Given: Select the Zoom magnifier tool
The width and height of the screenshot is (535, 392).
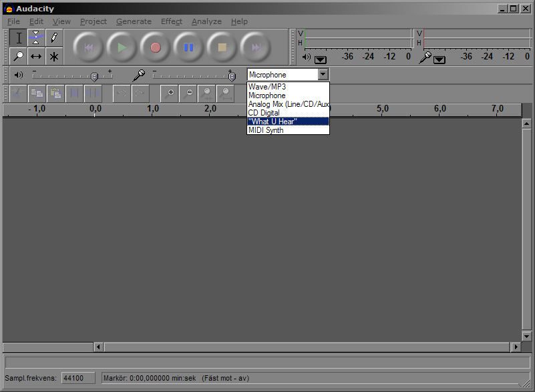Looking at the screenshot, I should [19, 56].
